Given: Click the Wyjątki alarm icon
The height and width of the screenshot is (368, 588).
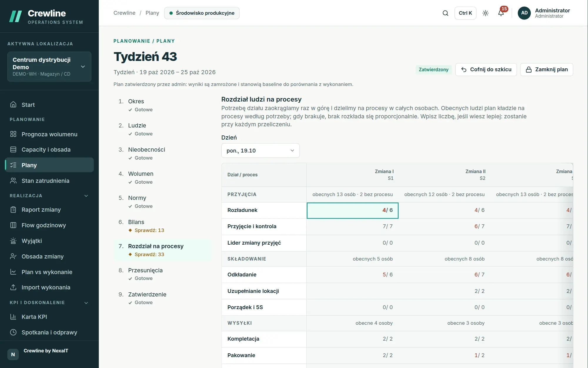Looking at the screenshot, I should point(13,241).
